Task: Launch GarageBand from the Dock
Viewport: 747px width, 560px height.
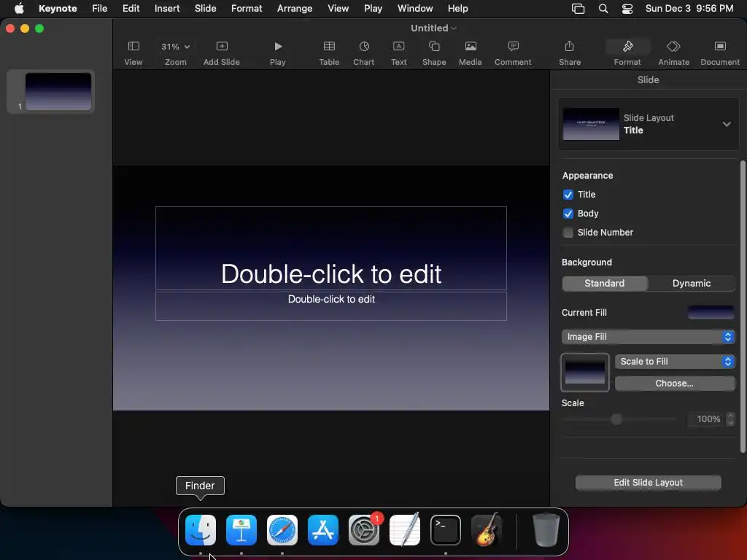Action: click(x=487, y=530)
